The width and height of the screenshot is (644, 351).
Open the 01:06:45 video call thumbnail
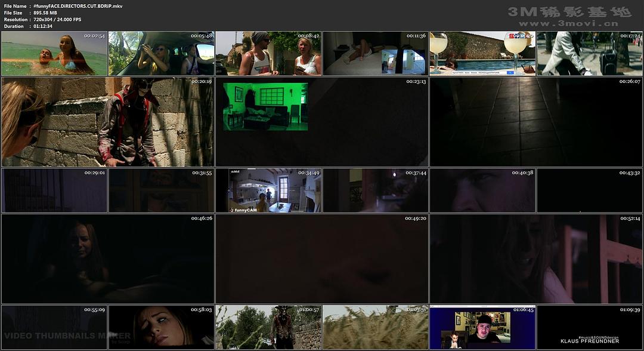tap(482, 327)
